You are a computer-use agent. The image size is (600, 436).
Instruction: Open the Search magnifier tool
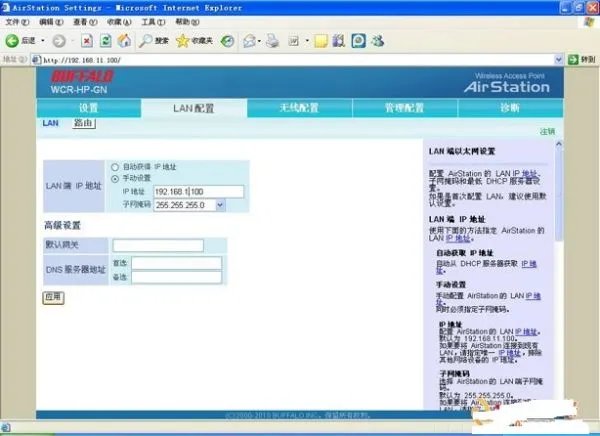[146, 41]
